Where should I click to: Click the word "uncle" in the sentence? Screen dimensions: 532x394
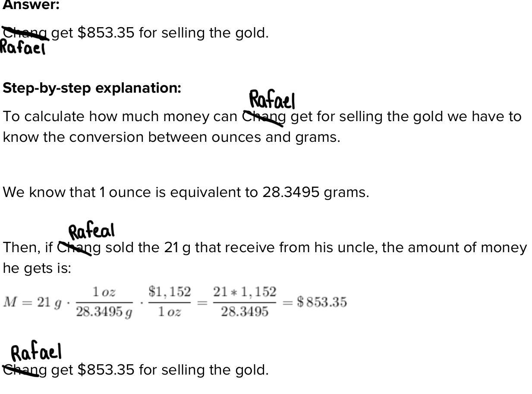(x=353, y=248)
